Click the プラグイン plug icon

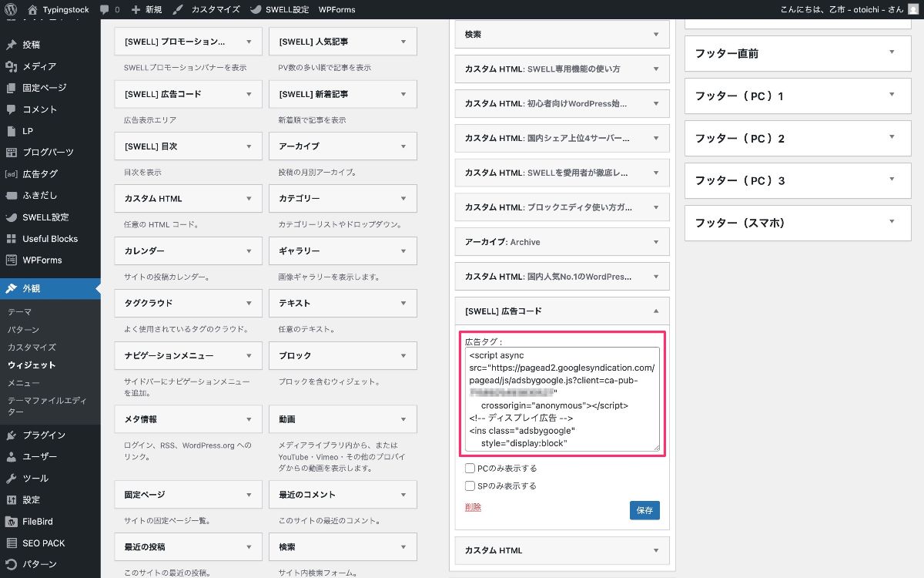11,435
